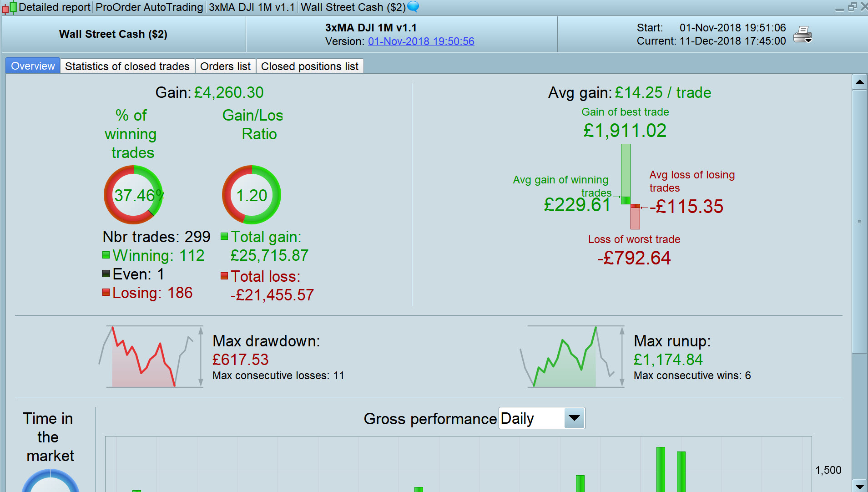
Task: Click Gain of best trade value £1,911.02
Action: point(625,131)
